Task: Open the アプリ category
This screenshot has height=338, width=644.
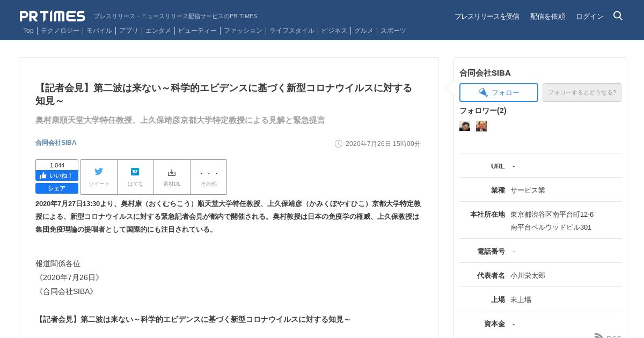Action: point(129,31)
